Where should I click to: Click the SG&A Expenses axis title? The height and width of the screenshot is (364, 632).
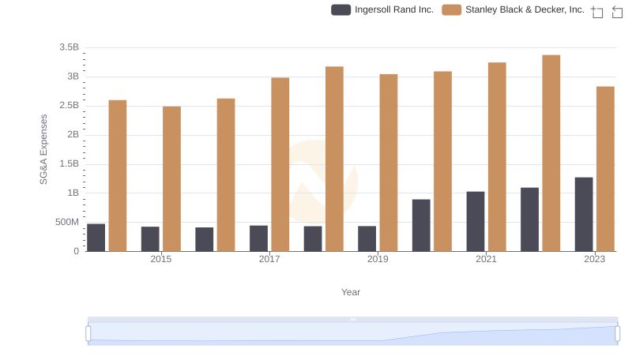(x=43, y=149)
